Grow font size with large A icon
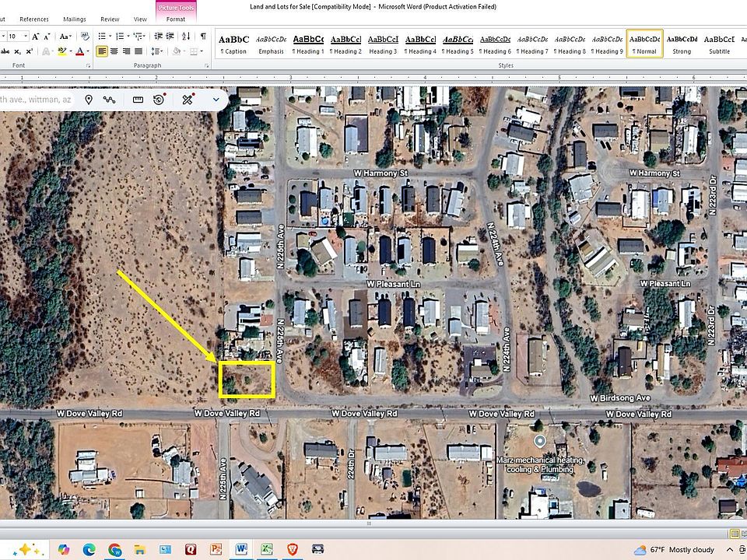 36,37
